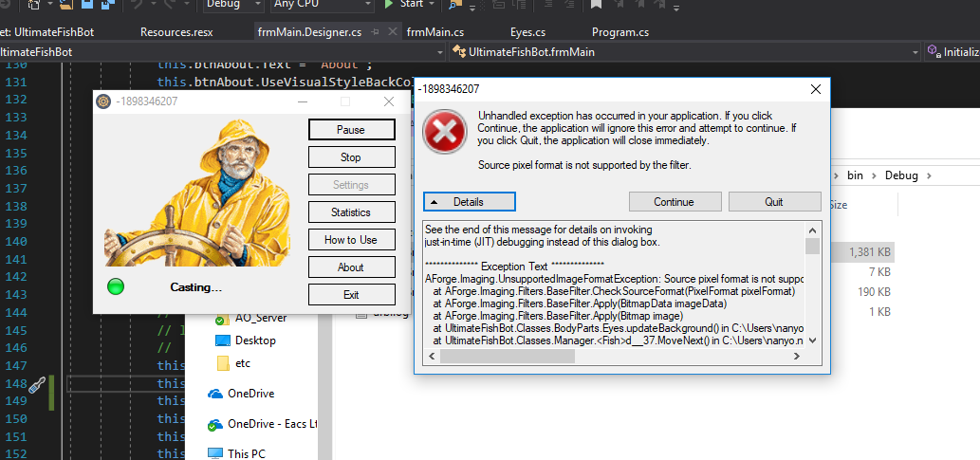Close the frmMain.Designer.cs tab with its X
980x460 pixels.
tap(393, 32)
